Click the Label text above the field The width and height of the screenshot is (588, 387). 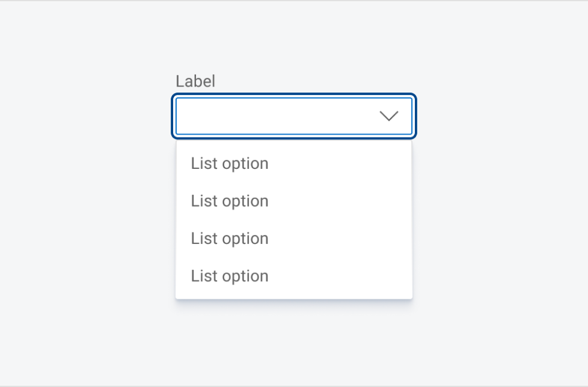195,81
